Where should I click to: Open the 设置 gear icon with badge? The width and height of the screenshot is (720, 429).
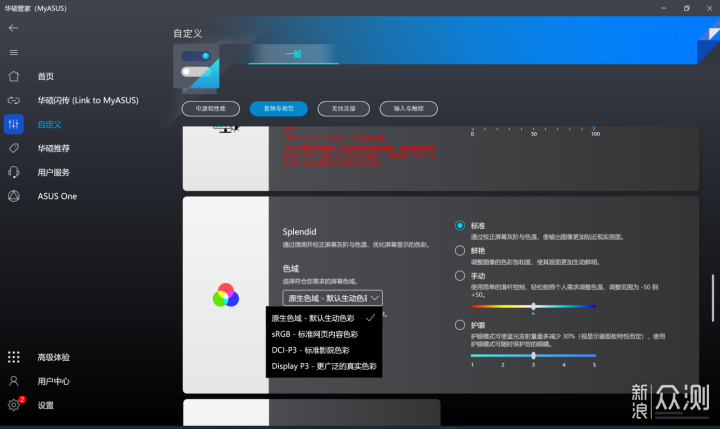coord(14,405)
